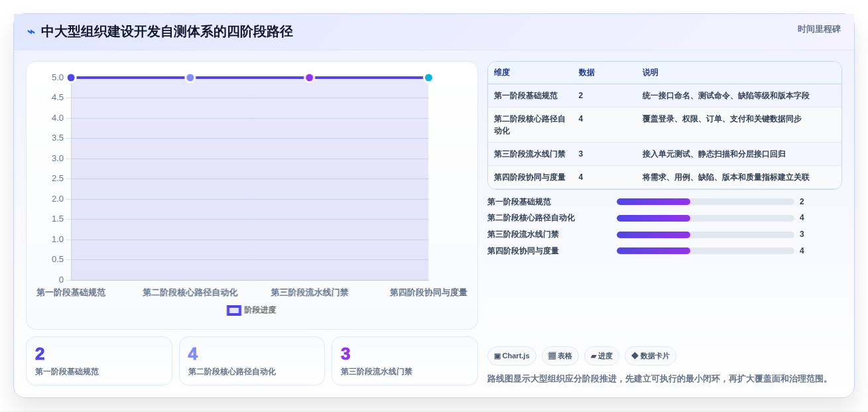Image resolution: width=868 pixels, height=412 pixels.
Task: Click the 数据卡片 tag chip
Action: pos(651,356)
